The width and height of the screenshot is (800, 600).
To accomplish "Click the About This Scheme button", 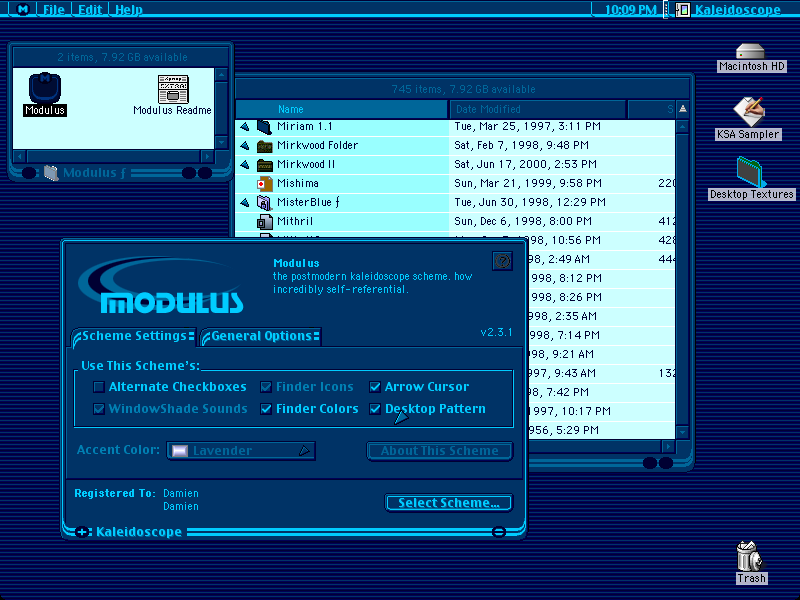I will [439, 451].
